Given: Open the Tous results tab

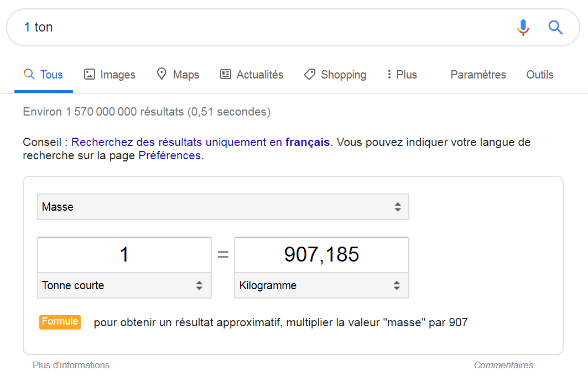Looking at the screenshot, I should click(x=44, y=75).
